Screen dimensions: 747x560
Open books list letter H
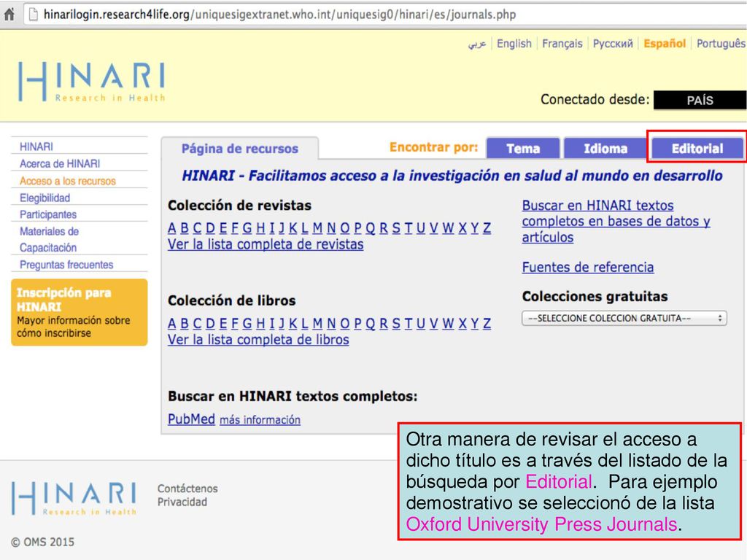click(260, 324)
